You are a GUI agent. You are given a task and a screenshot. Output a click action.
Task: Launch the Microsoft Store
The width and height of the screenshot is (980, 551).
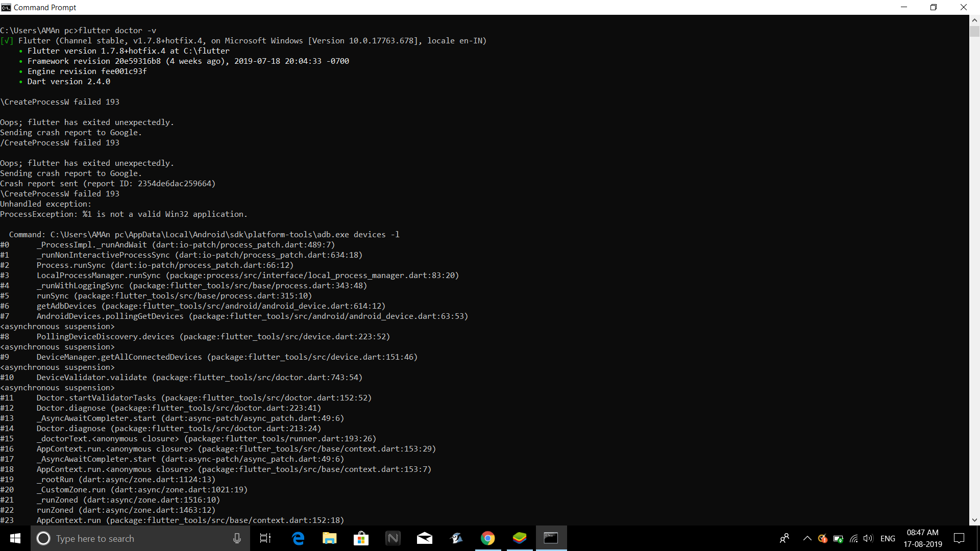(x=361, y=538)
